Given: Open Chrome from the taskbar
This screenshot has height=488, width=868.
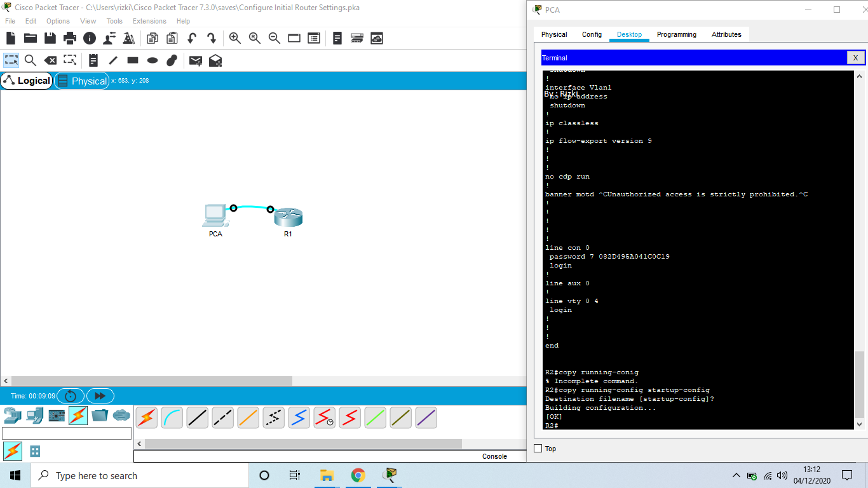Looking at the screenshot, I should click(x=358, y=475).
